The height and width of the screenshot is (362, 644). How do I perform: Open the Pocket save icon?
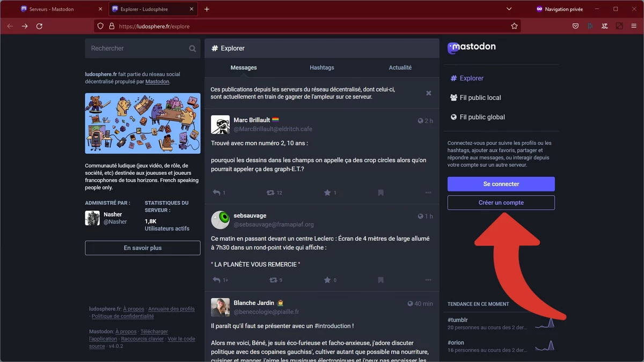(x=575, y=26)
